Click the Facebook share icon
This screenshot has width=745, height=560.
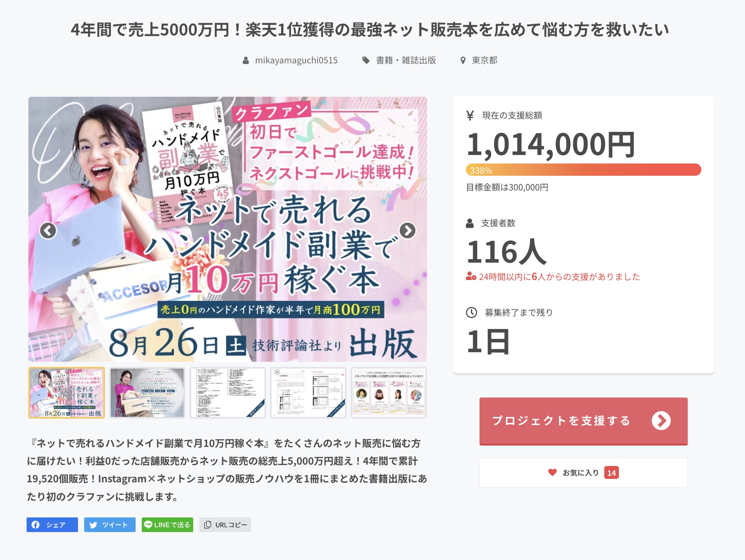click(35, 525)
